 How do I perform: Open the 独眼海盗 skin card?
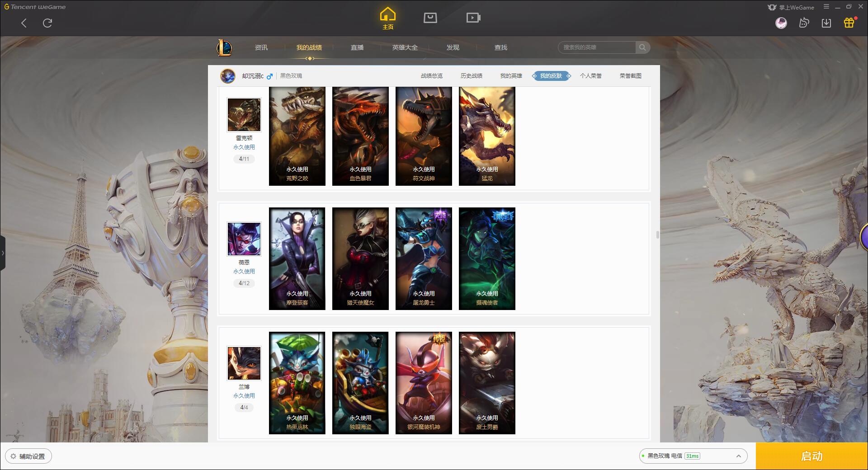360,383
